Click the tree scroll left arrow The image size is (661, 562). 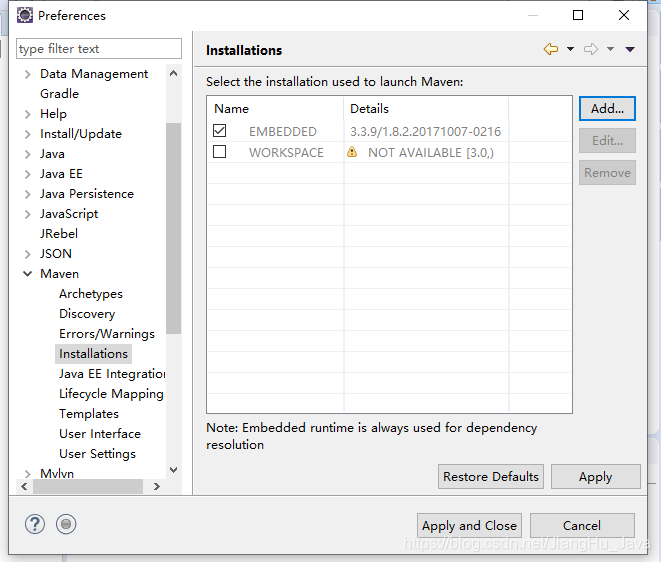(x=24, y=487)
